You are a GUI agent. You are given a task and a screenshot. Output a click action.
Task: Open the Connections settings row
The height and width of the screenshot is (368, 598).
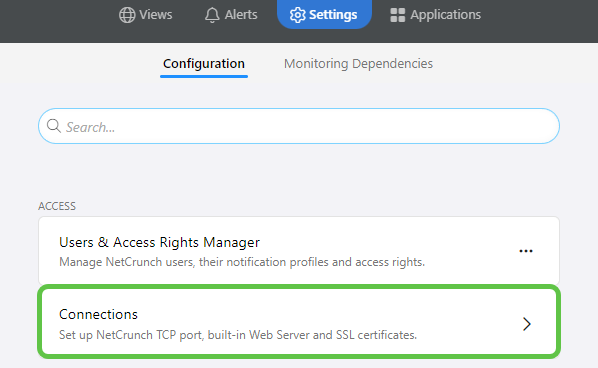pos(299,322)
